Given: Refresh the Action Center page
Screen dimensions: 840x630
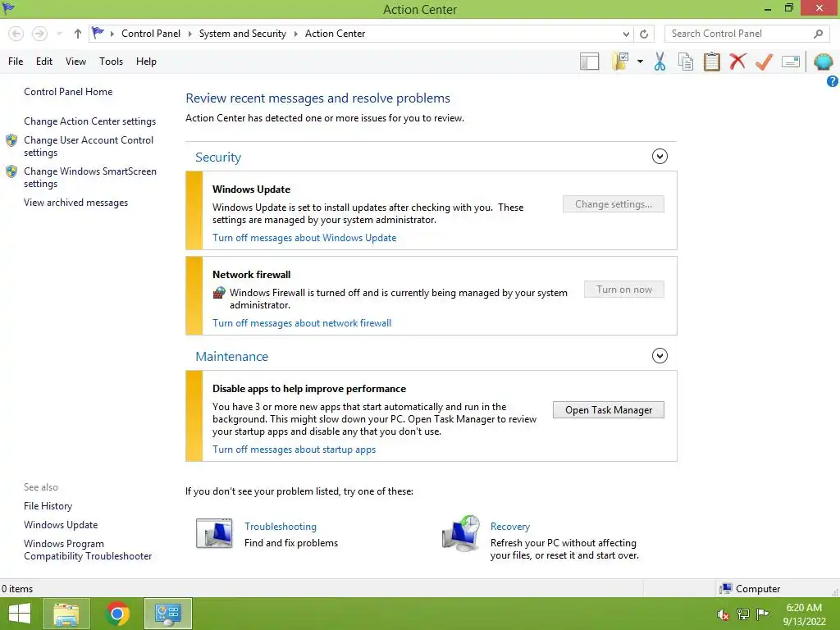Looking at the screenshot, I should (x=644, y=34).
